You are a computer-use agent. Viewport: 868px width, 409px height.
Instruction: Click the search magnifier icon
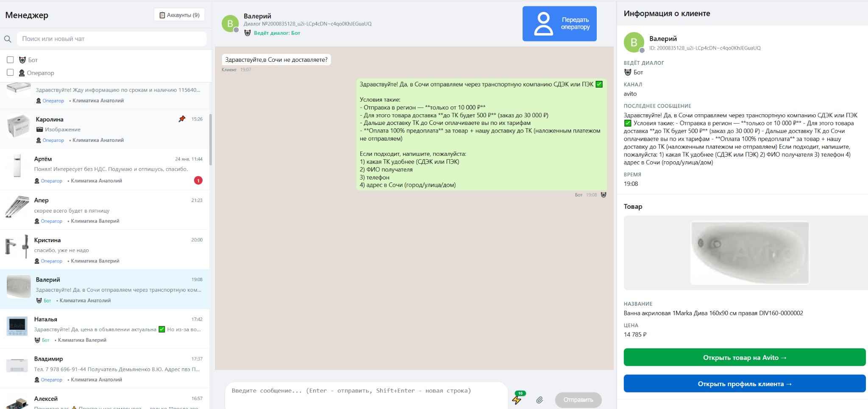point(8,39)
